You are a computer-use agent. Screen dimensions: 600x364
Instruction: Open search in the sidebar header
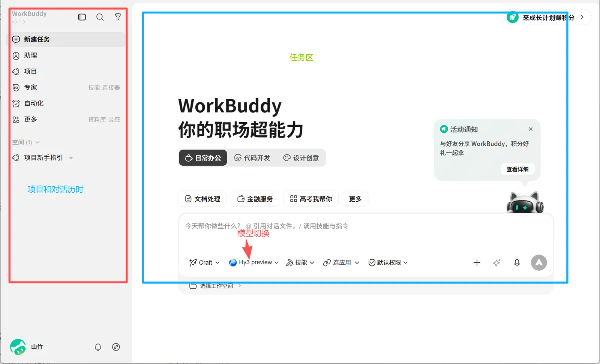click(100, 17)
